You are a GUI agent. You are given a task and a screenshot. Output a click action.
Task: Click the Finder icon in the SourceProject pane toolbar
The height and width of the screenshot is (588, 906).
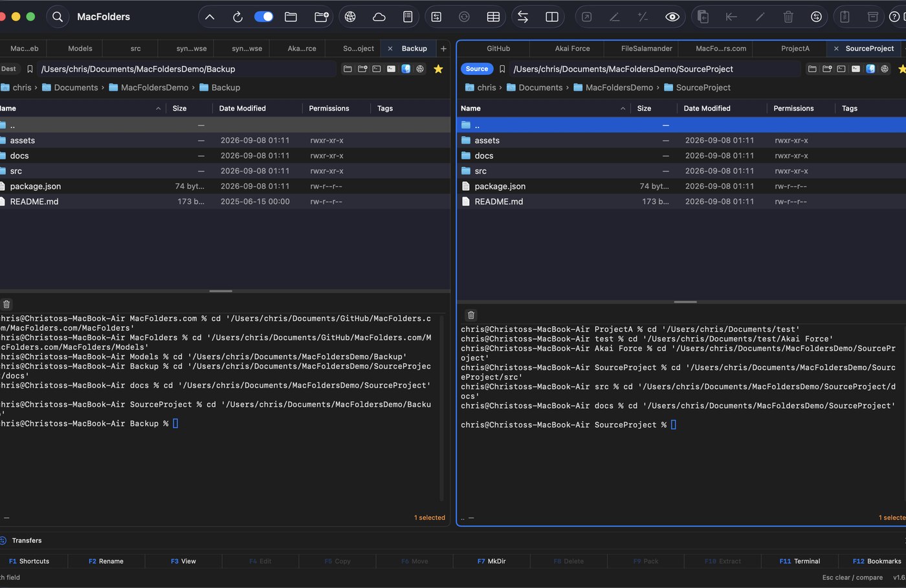pyautogui.click(x=870, y=69)
